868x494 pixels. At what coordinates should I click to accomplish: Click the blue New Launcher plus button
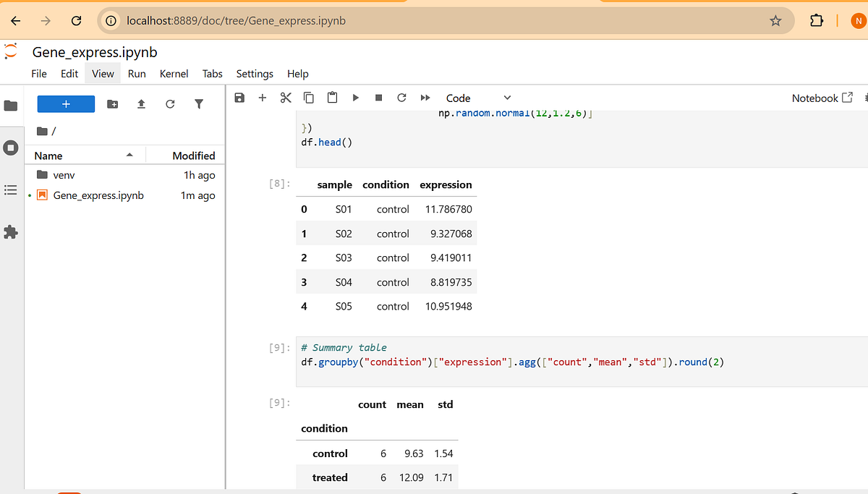pos(66,104)
